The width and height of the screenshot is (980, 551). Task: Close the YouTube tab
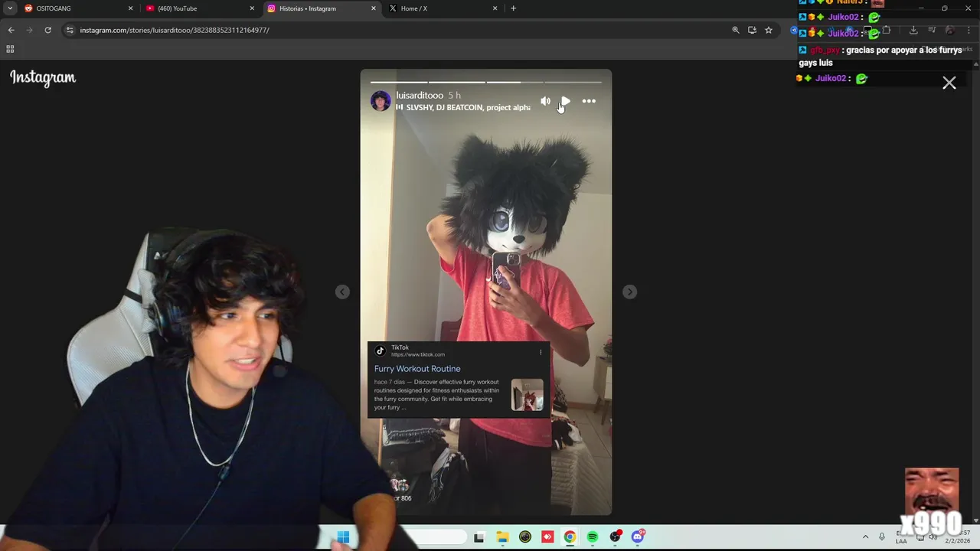point(252,8)
